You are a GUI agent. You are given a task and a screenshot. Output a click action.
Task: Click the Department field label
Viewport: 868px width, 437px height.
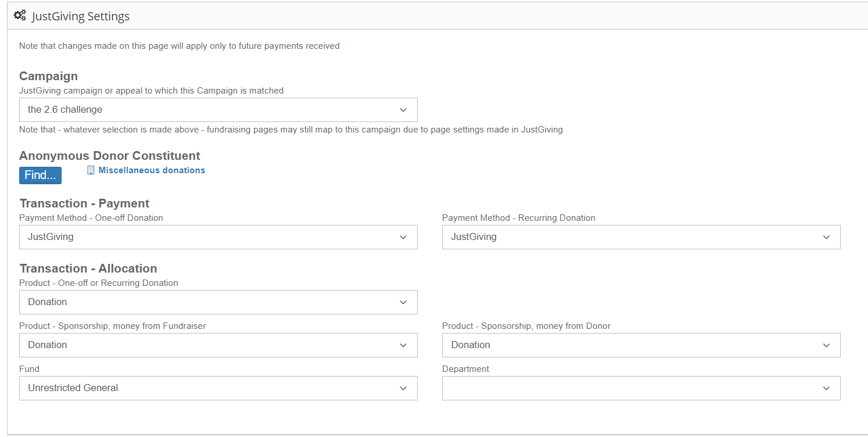pos(465,369)
